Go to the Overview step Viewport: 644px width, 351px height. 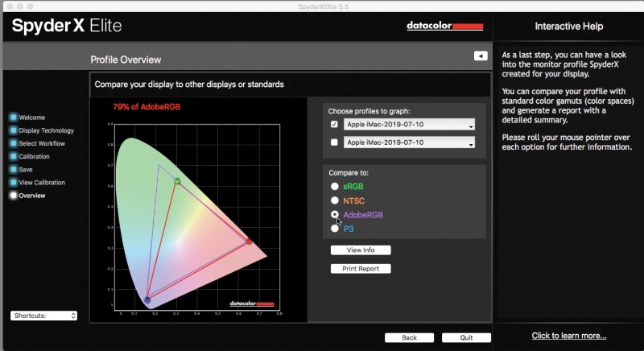pyautogui.click(x=32, y=196)
